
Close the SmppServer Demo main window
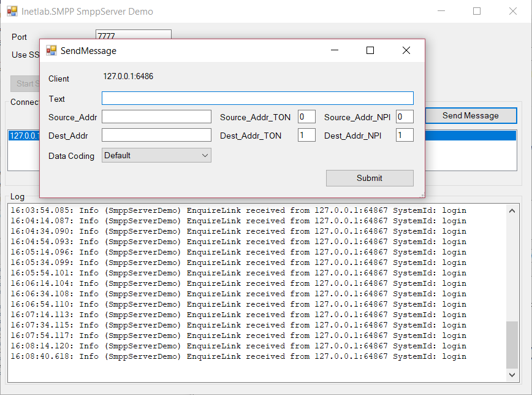coord(513,11)
